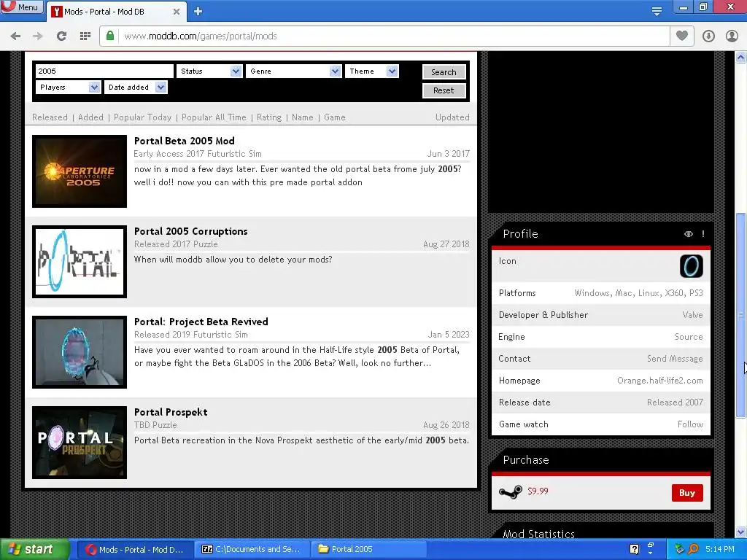The width and height of the screenshot is (747, 560).
Task: Open the Genre dropdown
Action: click(293, 71)
